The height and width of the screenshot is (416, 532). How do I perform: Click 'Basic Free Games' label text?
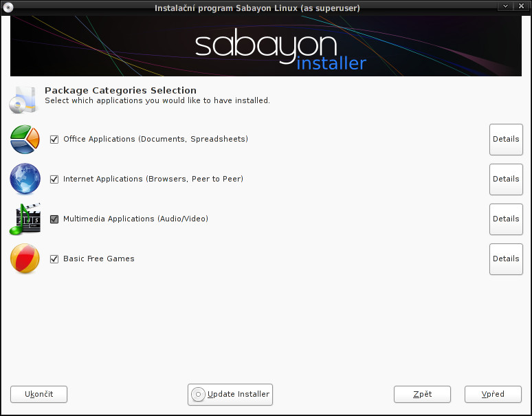pyautogui.click(x=99, y=259)
